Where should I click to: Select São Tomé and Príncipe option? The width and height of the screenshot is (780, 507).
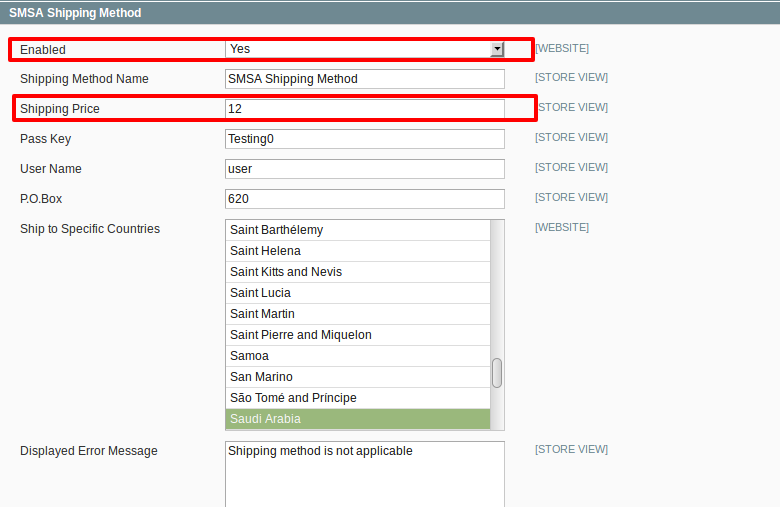tap(358, 398)
